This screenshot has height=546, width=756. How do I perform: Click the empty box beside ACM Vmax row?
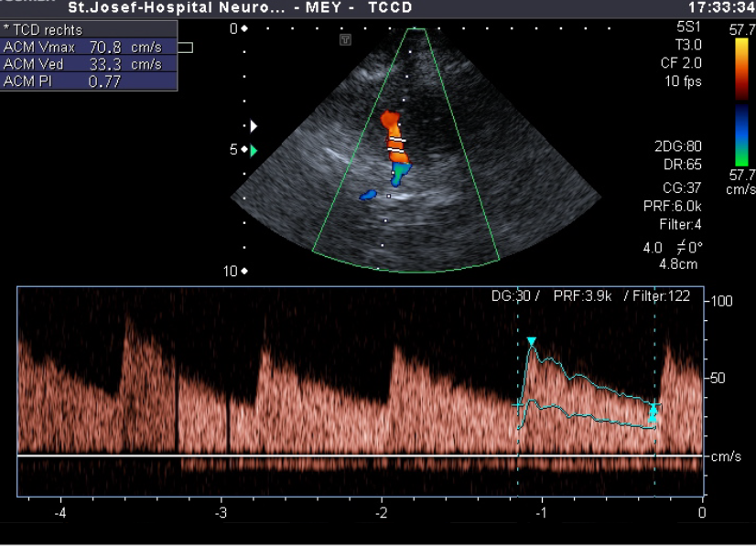point(185,48)
